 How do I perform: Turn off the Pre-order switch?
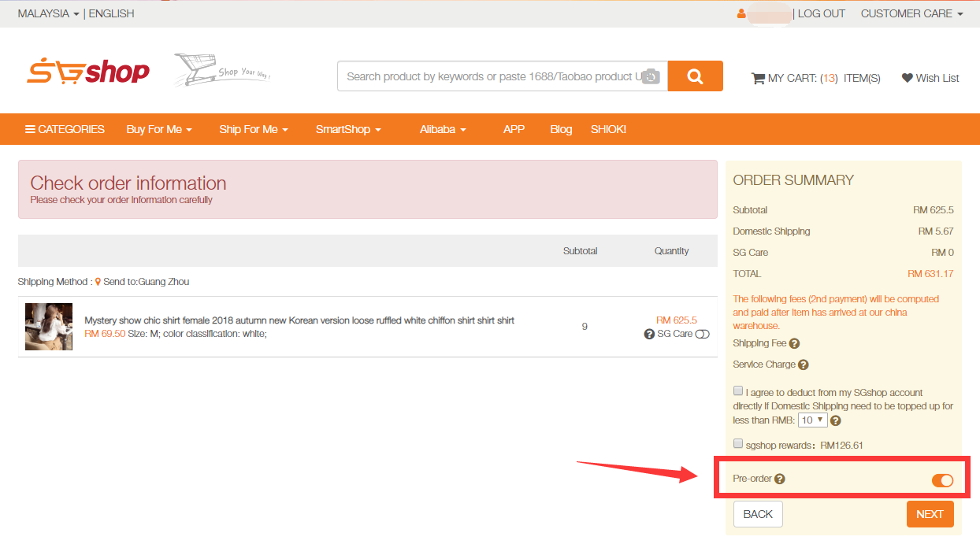click(942, 480)
